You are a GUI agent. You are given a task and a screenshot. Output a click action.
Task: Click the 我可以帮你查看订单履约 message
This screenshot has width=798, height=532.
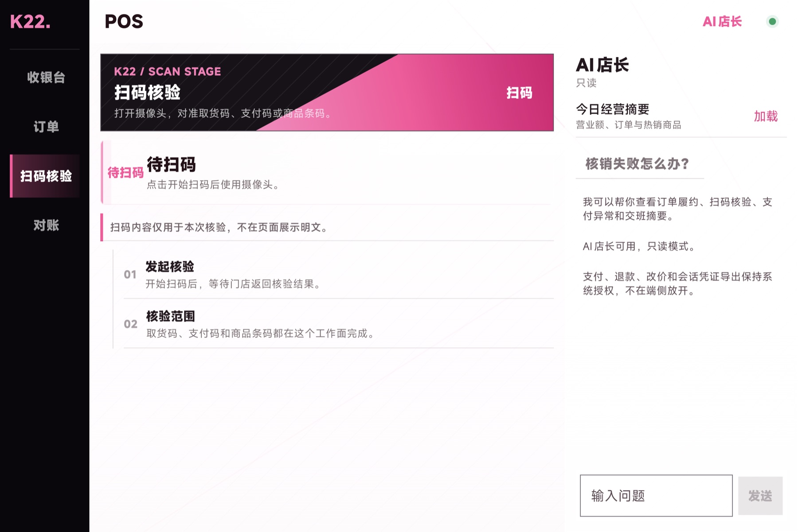pyautogui.click(x=677, y=209)
